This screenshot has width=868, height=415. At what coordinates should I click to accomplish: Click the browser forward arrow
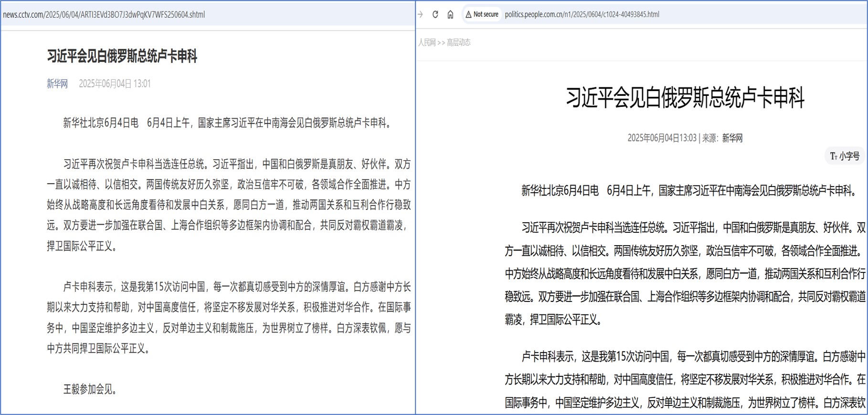pos(420,14)
